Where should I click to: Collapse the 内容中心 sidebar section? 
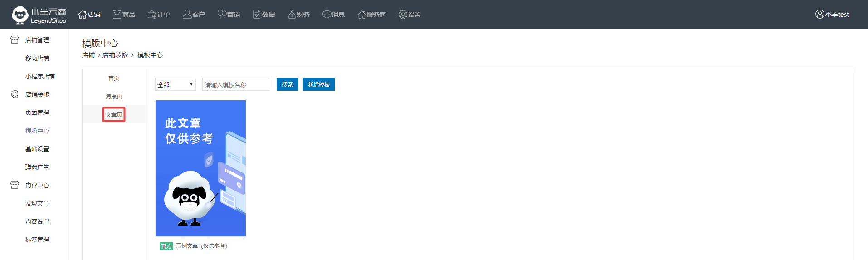(37, 185)
